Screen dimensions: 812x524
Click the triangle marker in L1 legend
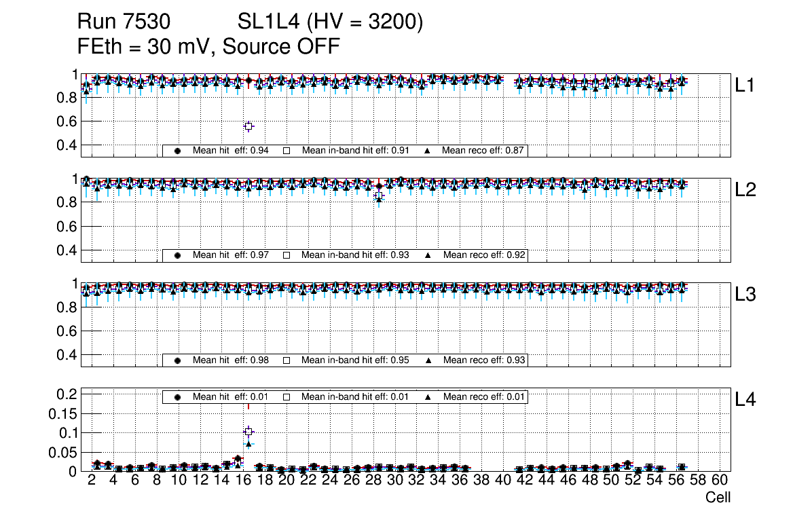point(428,151)
